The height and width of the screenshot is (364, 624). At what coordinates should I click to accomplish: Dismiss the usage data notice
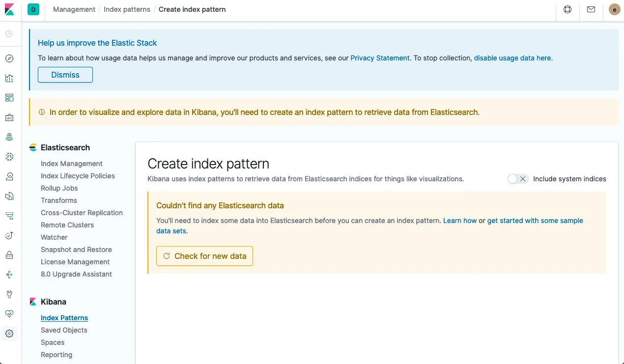point(65,75)
